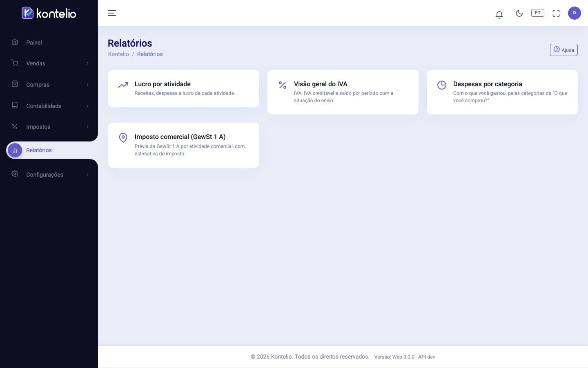Click "Versão: Web 0.0.0 · API dev" footer text
This screenshot has height=368, width=588.
click(405, 357)
